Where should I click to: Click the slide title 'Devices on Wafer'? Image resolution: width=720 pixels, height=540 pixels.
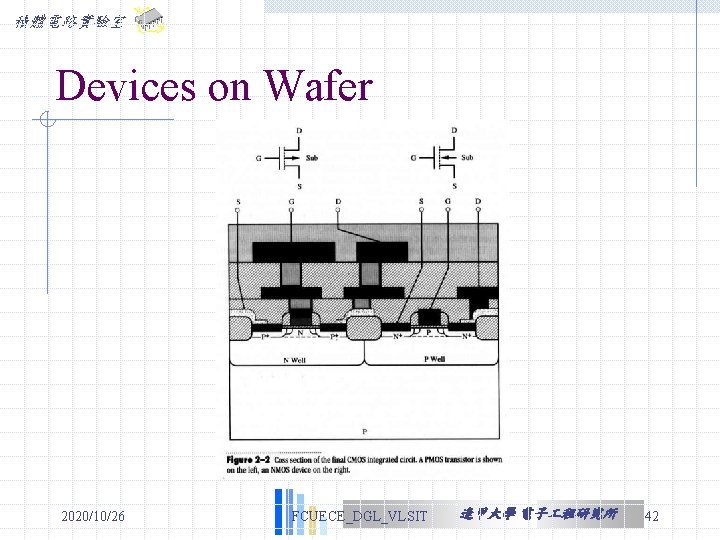pyautogui.click(x=214, y=86)
